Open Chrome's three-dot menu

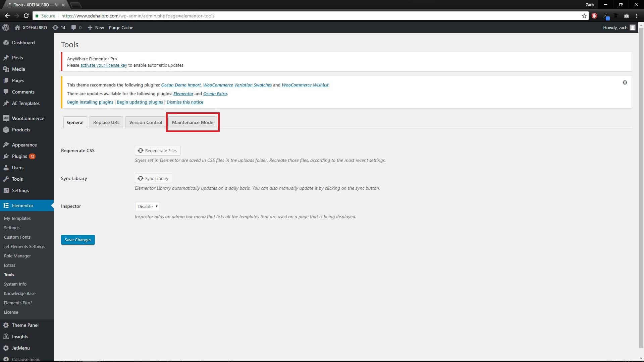pyautogui.click(x=637, y=16)
